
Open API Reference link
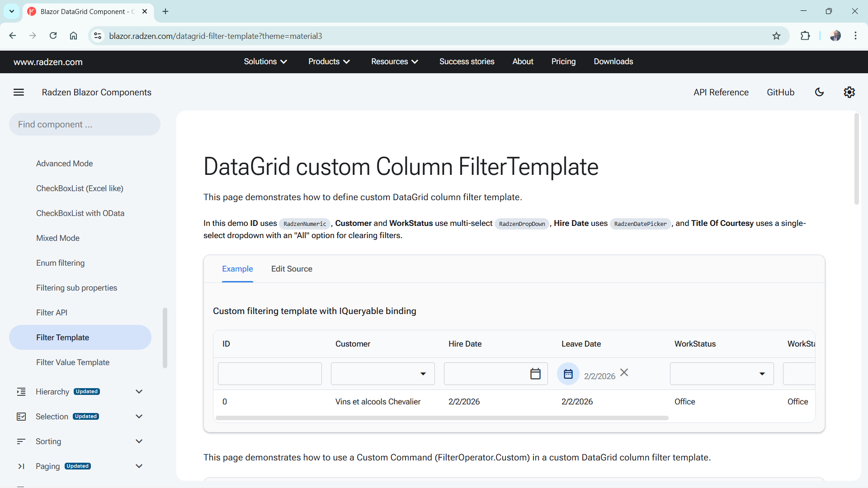tap(721, 92)
